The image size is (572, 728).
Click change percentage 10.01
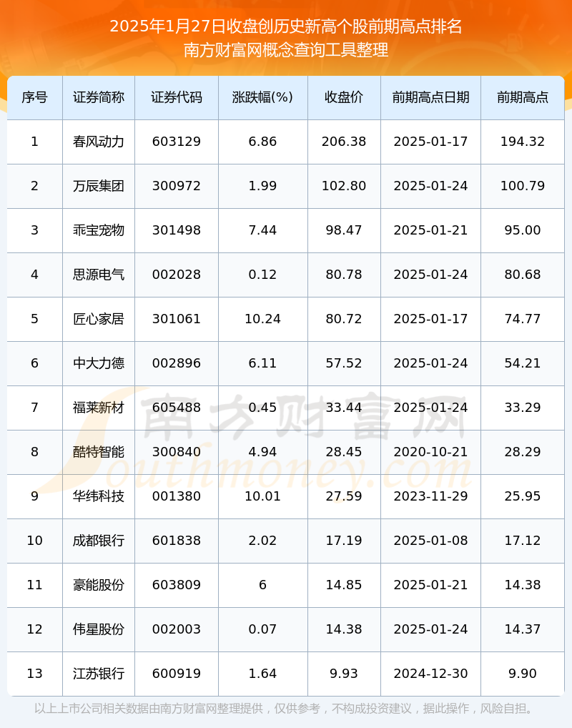263,496
